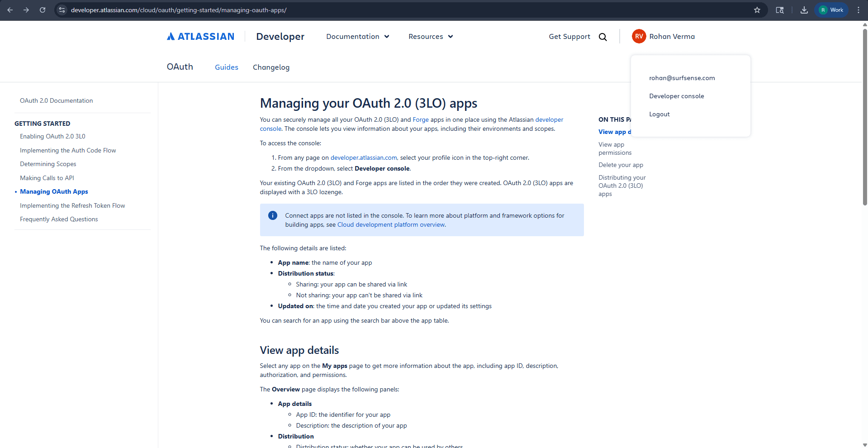This screenshot has height=448, width=868.
Task: Click the Atlassian logo
Action: click(x=200, y=36)
